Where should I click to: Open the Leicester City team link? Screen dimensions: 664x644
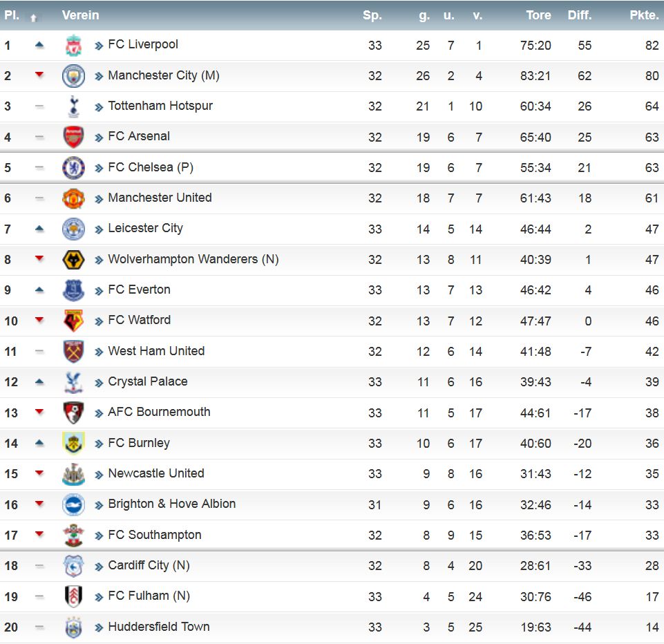pos(145,228)
